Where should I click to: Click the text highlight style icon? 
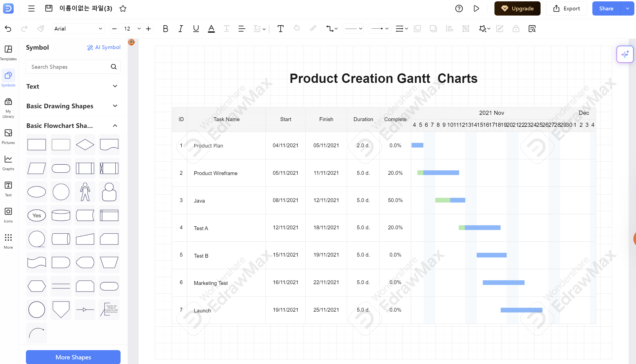point(226,29)
